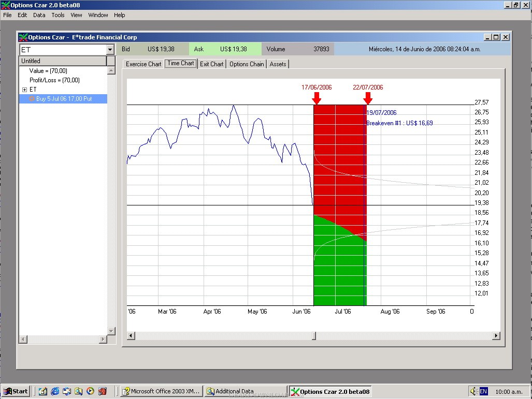Open the Edit menu
Image resolution: width=532 pixels, height=399 pixels.
(22, 15)
